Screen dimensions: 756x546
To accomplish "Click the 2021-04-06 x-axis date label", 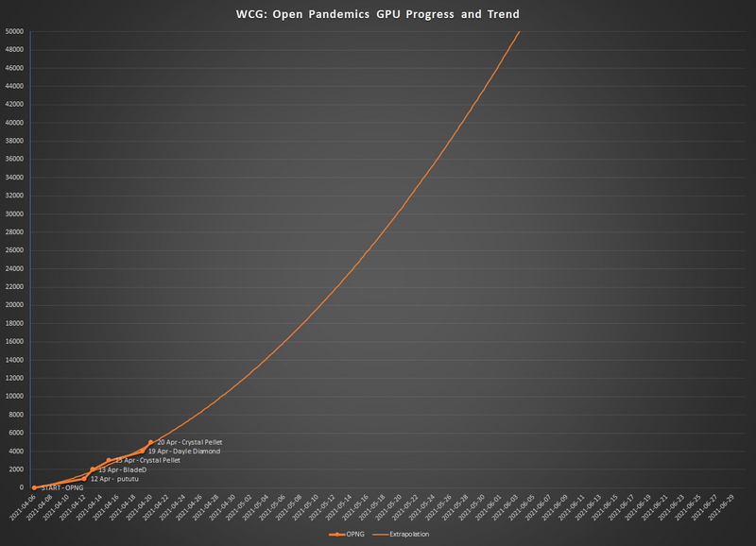I will [23, 507].
